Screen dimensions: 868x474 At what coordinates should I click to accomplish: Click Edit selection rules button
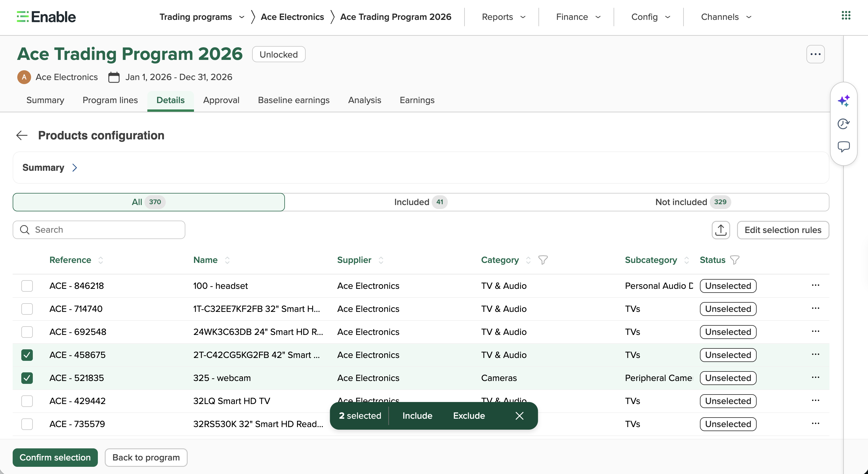(x=783, y=230)
